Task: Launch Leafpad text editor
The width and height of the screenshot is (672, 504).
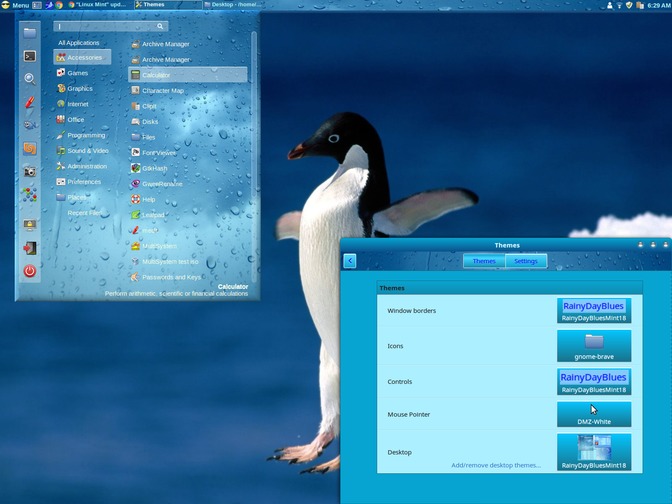Action: 188,215
